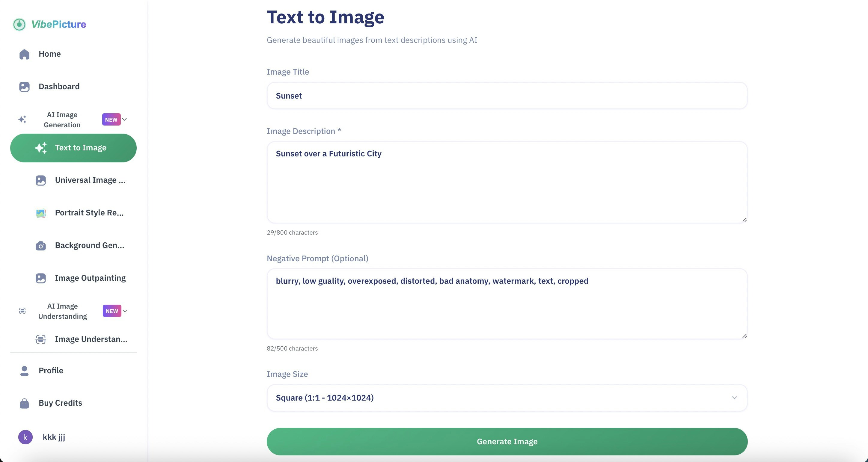The height and width of the screenshot is (462, 868).
Task: Open Dashboard via its picture icon
Action: click(x=24, y=87)
